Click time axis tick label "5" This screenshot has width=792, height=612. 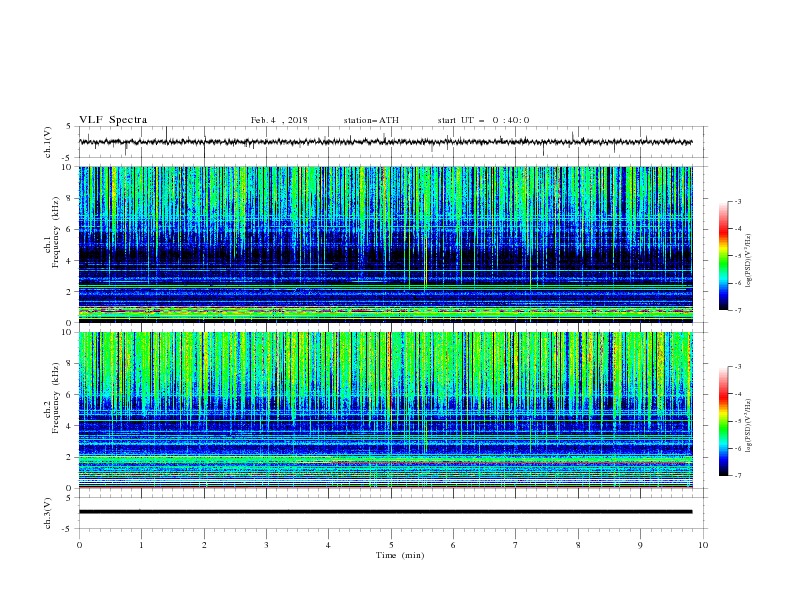coord(391,545)
